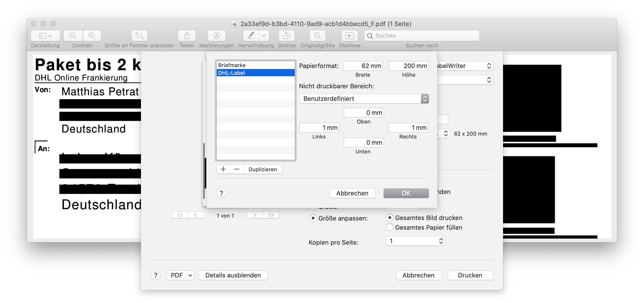This screenshot has height=303, width=644.
Task: Click Abbrechen in print dialog
Action: click(419, 275)
